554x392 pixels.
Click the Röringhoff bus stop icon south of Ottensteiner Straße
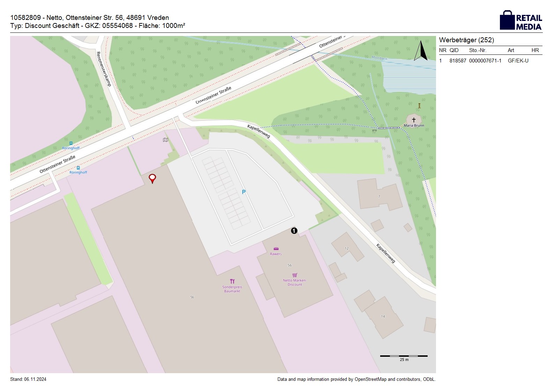[x=78, y=168]
